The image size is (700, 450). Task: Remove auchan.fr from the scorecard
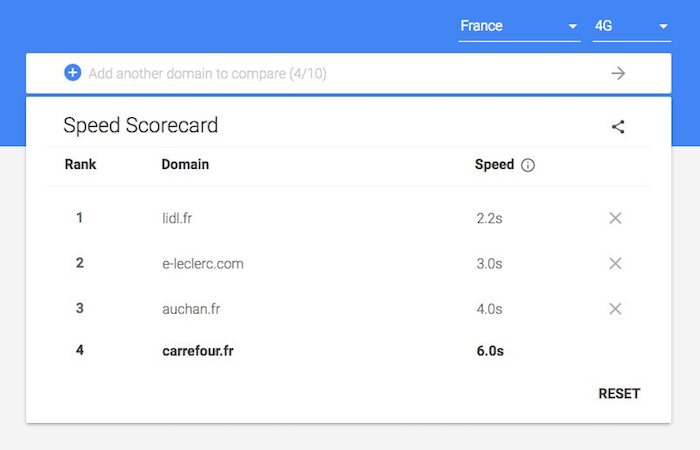(x=615, y=309)
